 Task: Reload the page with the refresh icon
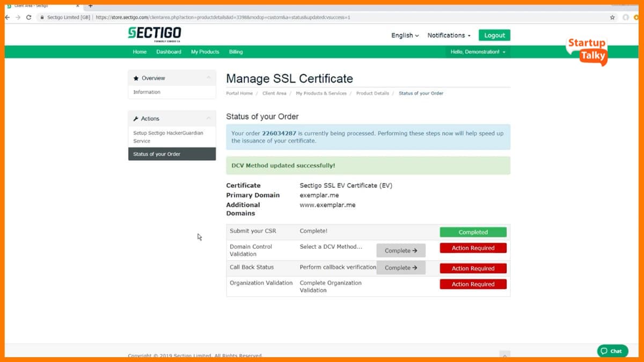click(x=28, y=17)
